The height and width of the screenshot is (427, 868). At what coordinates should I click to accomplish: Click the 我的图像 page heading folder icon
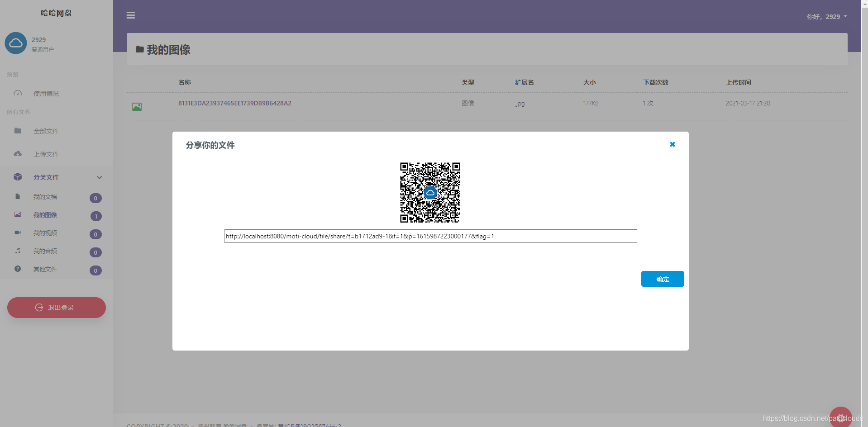pos(140,49)
